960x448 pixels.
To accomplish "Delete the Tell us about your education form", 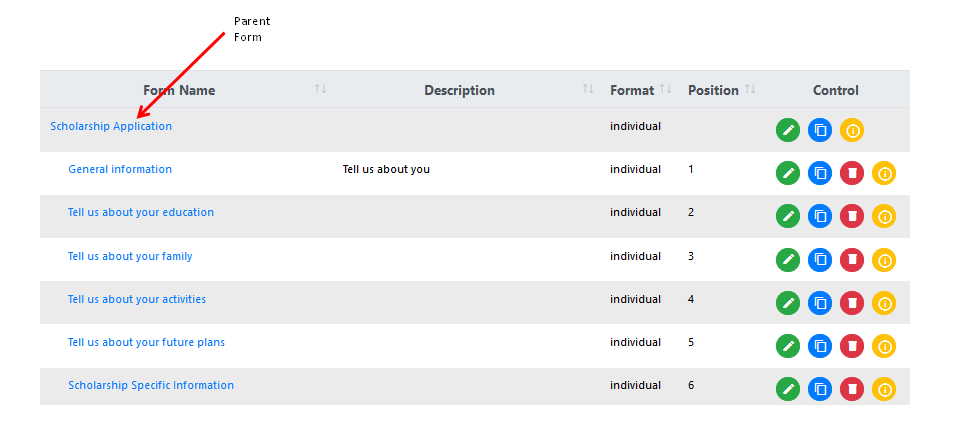I will coord(852,216).
